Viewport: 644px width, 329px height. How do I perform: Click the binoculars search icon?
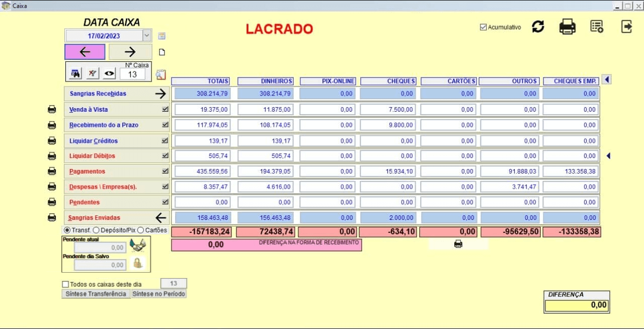click(75, 73)
